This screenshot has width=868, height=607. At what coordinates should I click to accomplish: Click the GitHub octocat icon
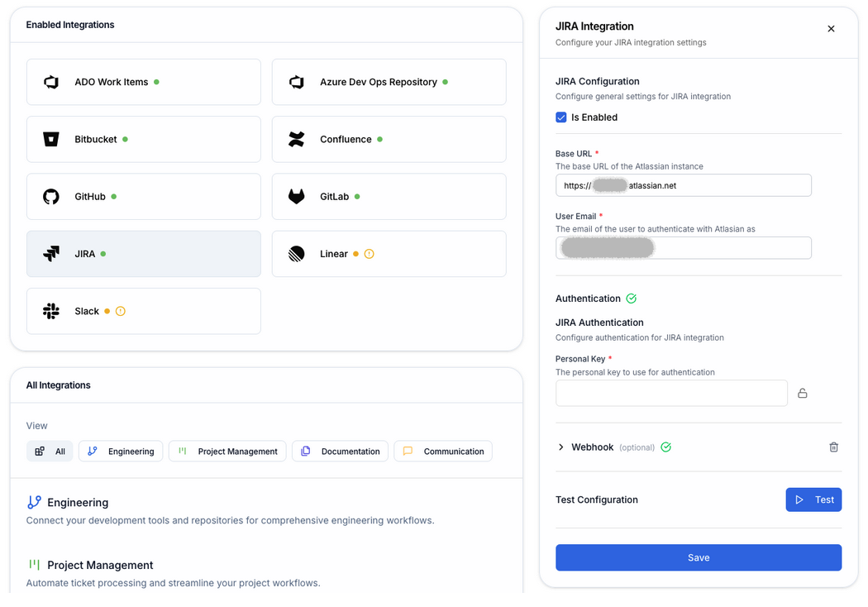tap(51, 197)
